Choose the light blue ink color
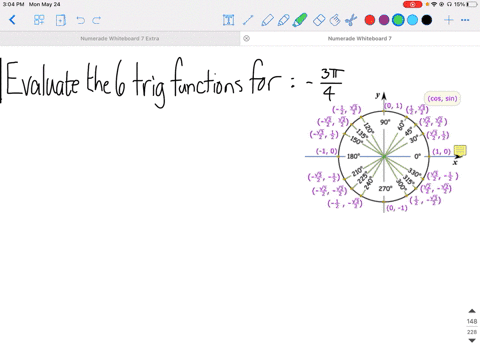 [x=412, y=20]
